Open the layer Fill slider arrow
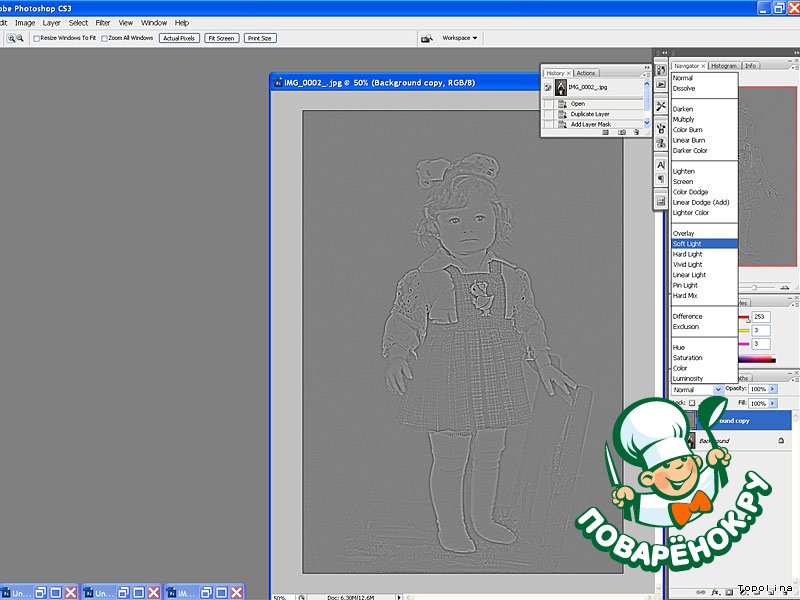The height and width of the screenshot is (600, 800). click(x=773, y=403)
